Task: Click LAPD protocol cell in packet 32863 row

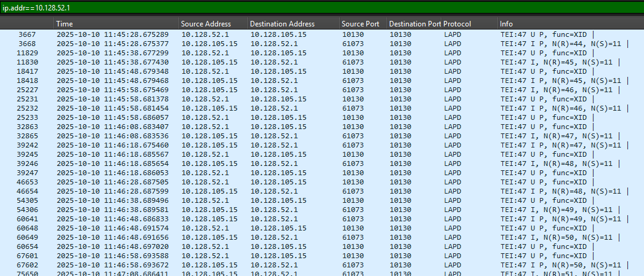Action: coord(453,127)
